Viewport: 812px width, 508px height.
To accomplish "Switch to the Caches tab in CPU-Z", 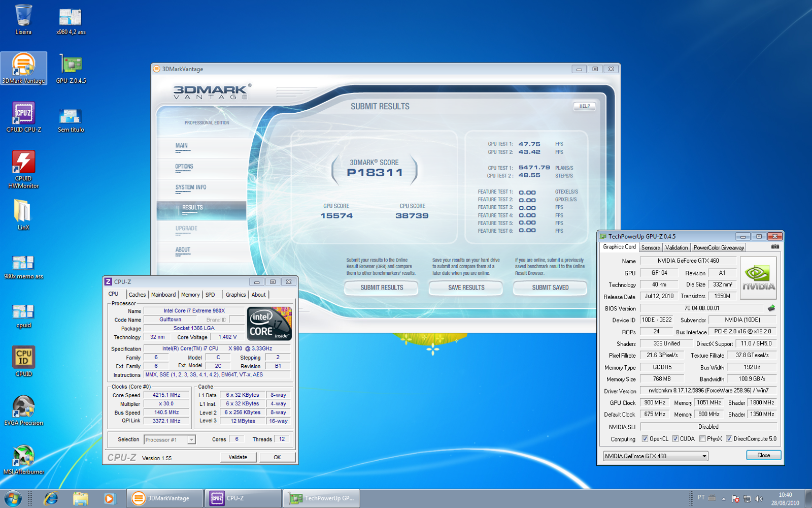I will point(137,295).
